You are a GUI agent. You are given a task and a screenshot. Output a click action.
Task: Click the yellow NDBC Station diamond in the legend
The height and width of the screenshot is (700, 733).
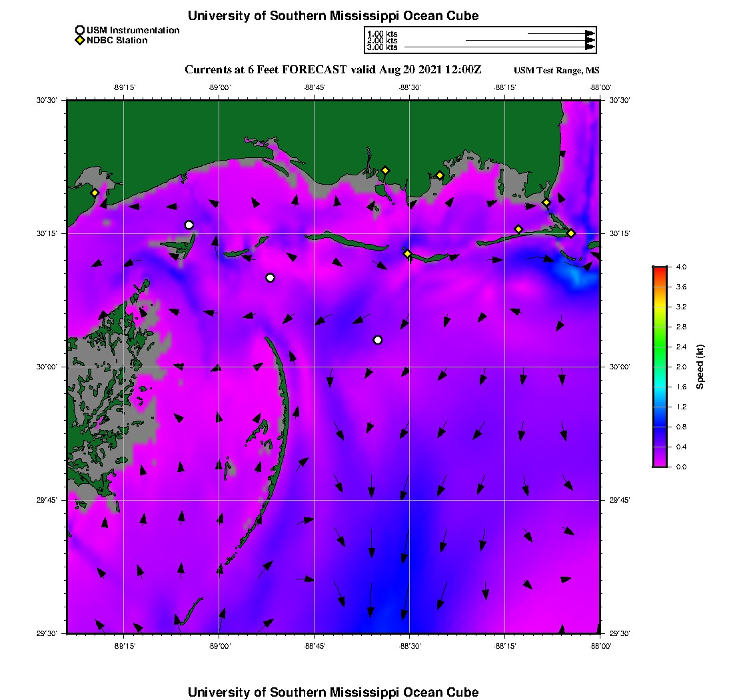[80, 40]
